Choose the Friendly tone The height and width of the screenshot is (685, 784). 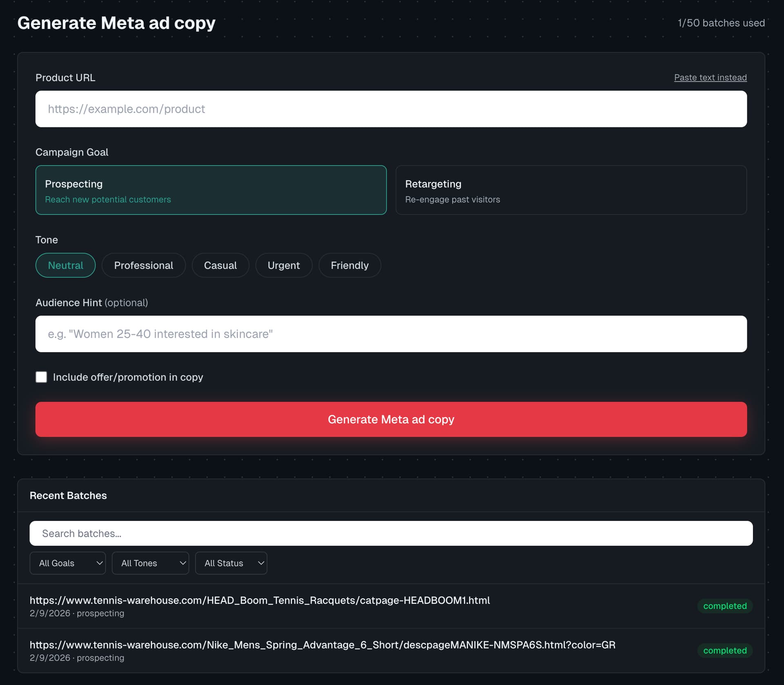pos(350,265)
